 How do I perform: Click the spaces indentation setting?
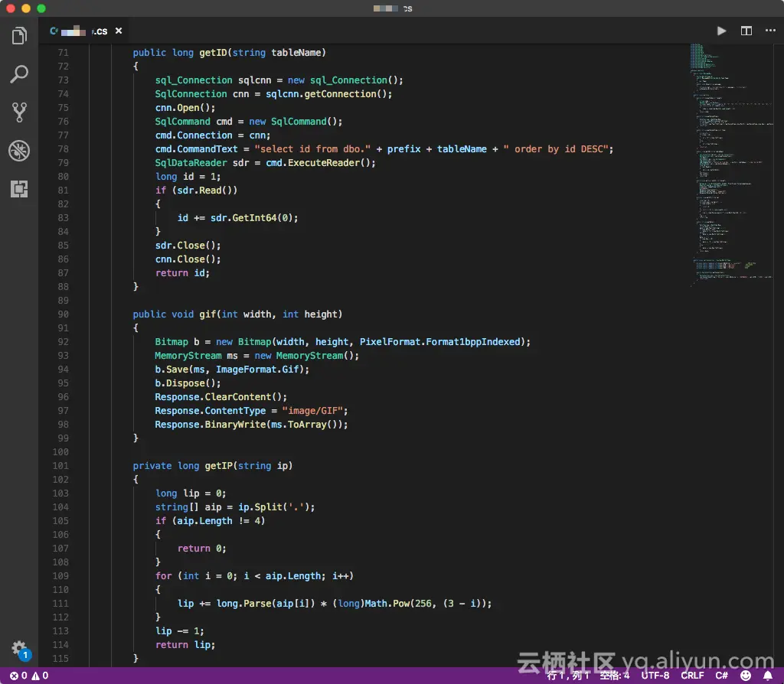pyautogui.click(x=614, y=676)
